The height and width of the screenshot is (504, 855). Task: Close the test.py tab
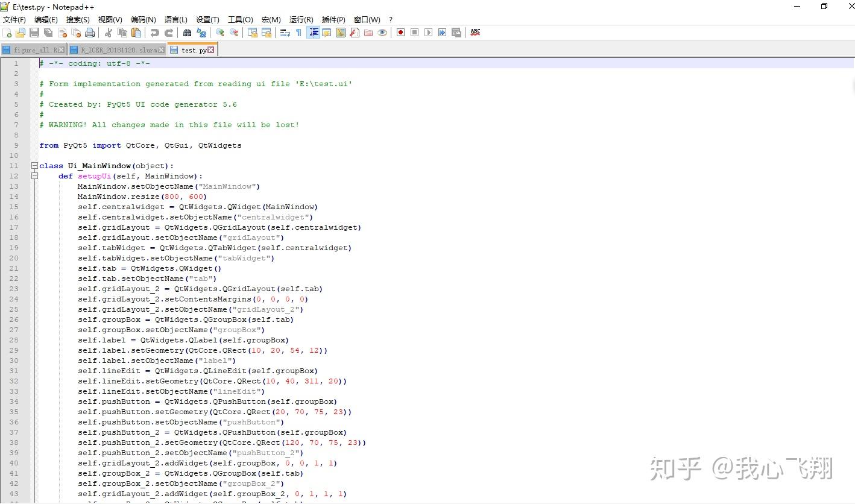pyautogui.click(x=210, y=50)
